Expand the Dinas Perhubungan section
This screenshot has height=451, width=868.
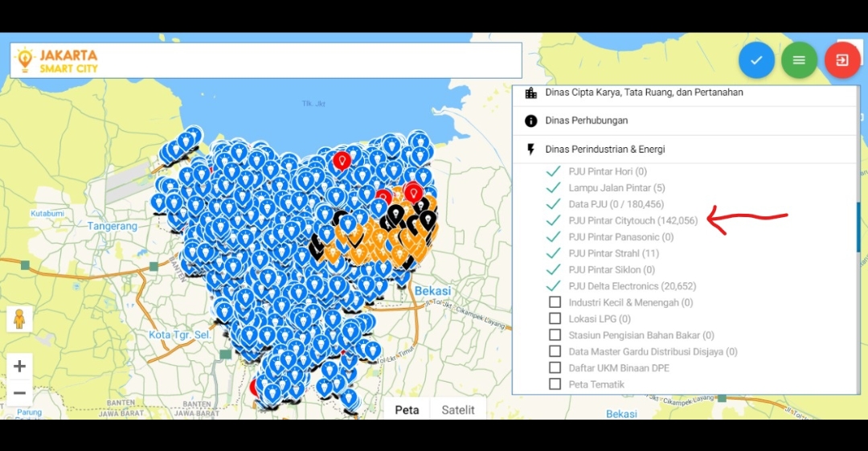coord(586,121)
